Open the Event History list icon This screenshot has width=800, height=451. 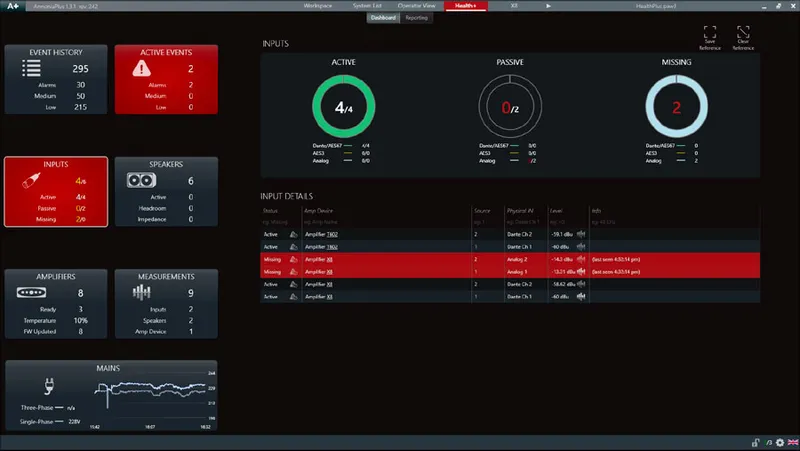[31, 68]
